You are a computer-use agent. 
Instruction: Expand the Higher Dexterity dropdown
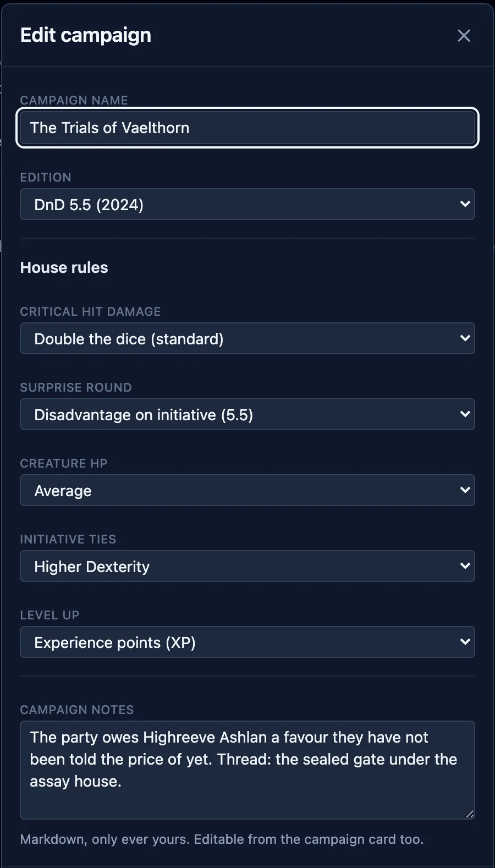click(248, 566)
